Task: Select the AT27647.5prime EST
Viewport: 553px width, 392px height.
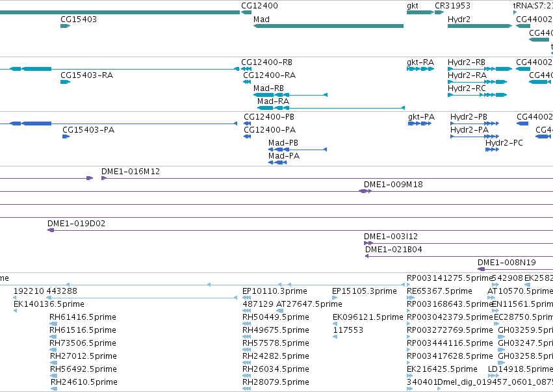Action: (279, 311)
